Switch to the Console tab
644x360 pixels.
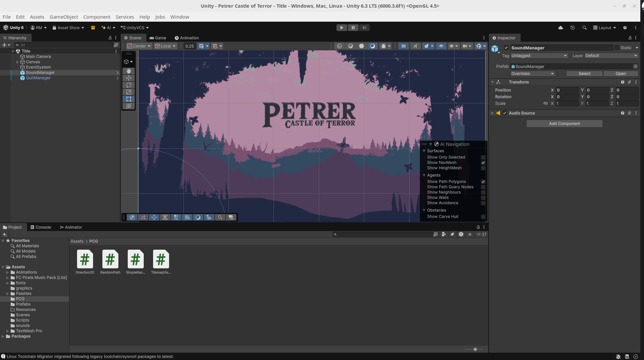coord(41,227)
